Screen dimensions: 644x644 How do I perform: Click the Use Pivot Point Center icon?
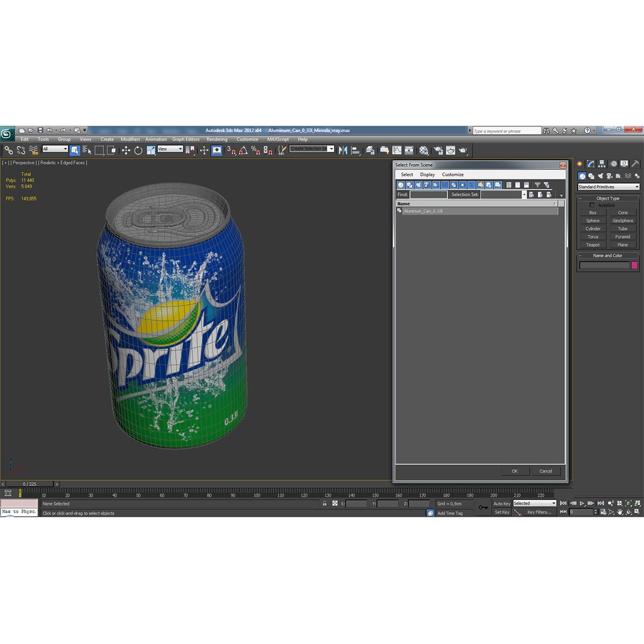(190, 150)
